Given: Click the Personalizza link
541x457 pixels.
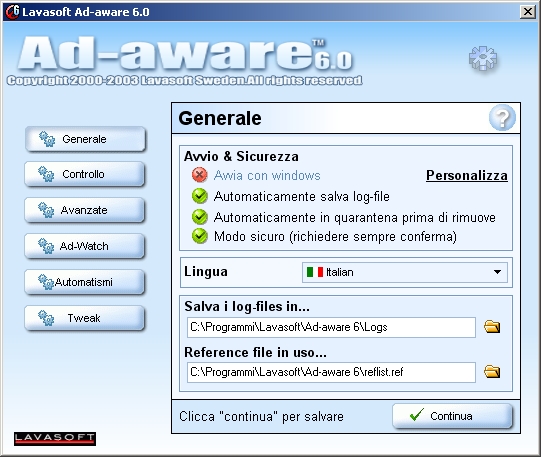Looking at the screenshot, I should click(467, 175).
